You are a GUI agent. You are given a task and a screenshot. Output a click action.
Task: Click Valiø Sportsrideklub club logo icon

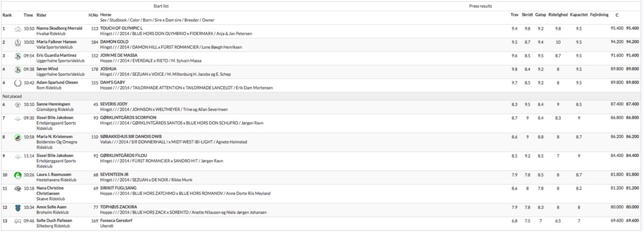click(18, 43)
